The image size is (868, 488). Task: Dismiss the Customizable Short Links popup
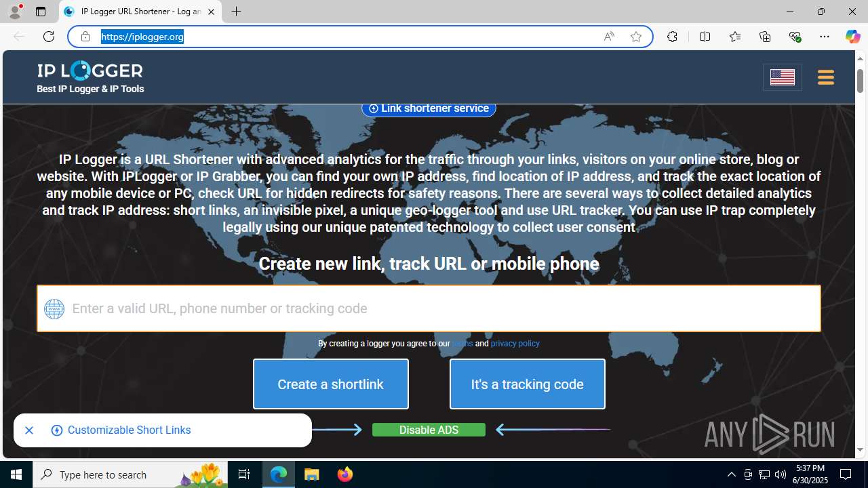click(29, 430)
